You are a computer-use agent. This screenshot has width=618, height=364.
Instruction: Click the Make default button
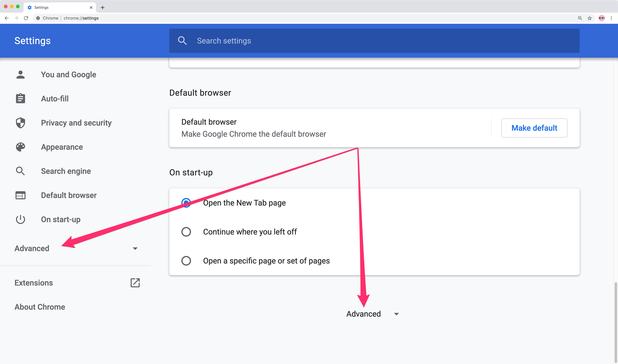pos(534,128)
